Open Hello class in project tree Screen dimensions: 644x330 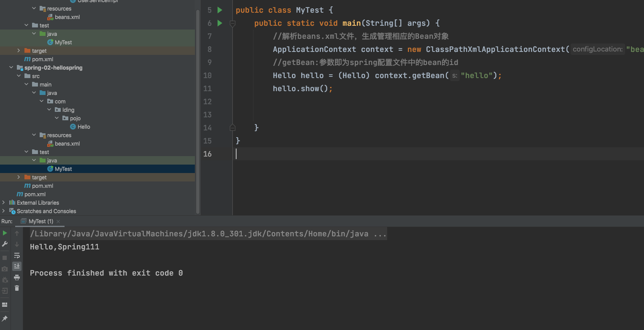[x=84, y=127]
